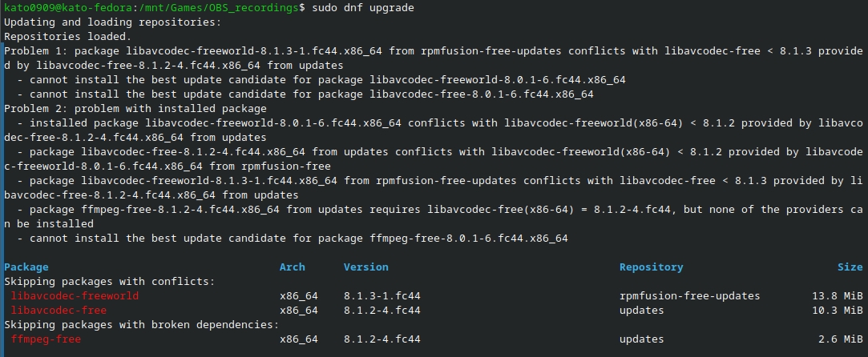
Task: Click the 2.6 MiB size value
Action: click(x=840, y=339)
